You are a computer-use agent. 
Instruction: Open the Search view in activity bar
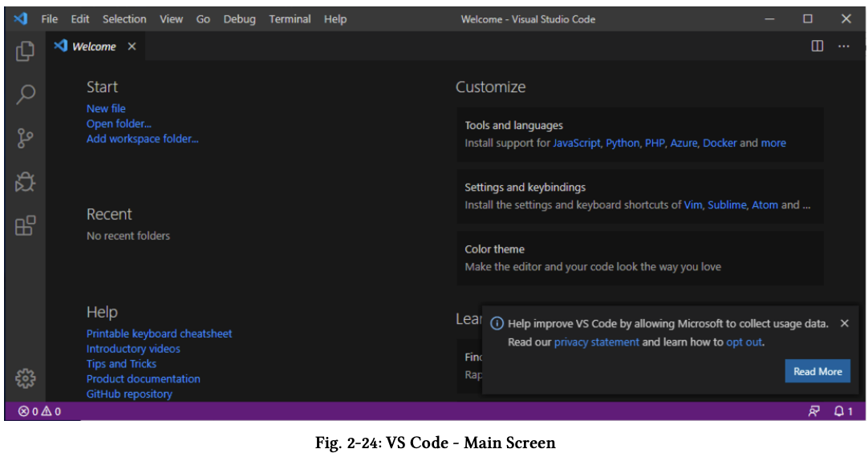coord(25,95)
